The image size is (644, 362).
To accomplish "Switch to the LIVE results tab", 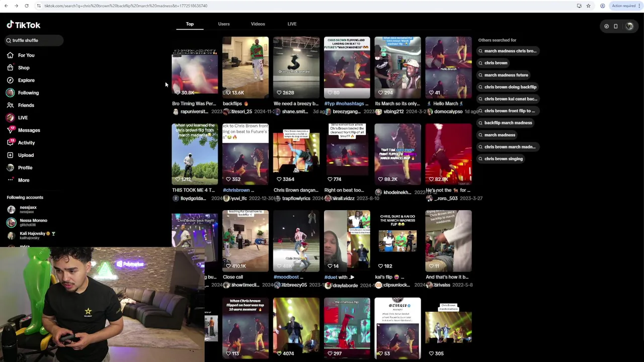I will pos(292,24).
